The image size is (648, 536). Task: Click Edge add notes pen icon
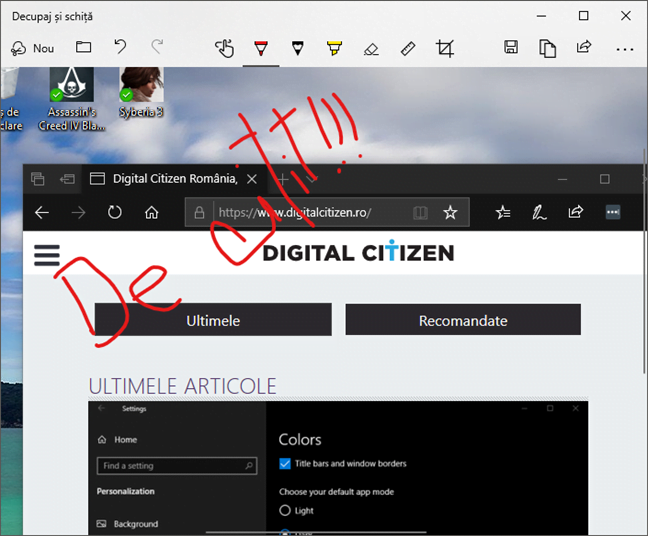[x=539, y=212]
